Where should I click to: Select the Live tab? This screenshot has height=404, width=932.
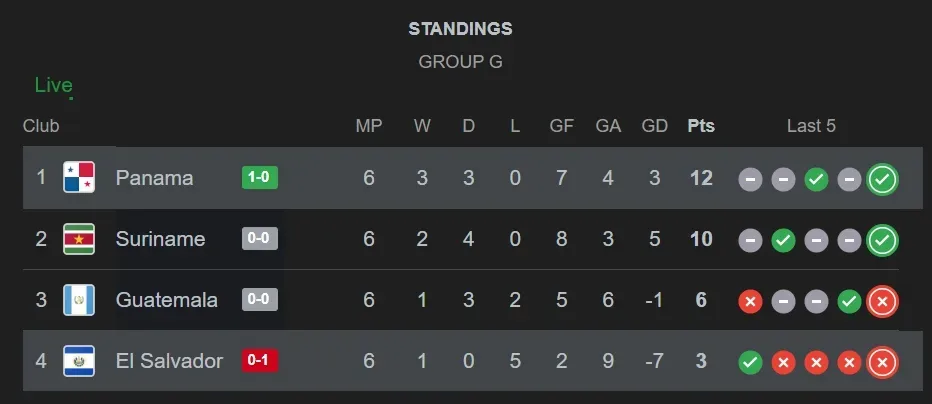pyautogui.click(x=53, y=85)
